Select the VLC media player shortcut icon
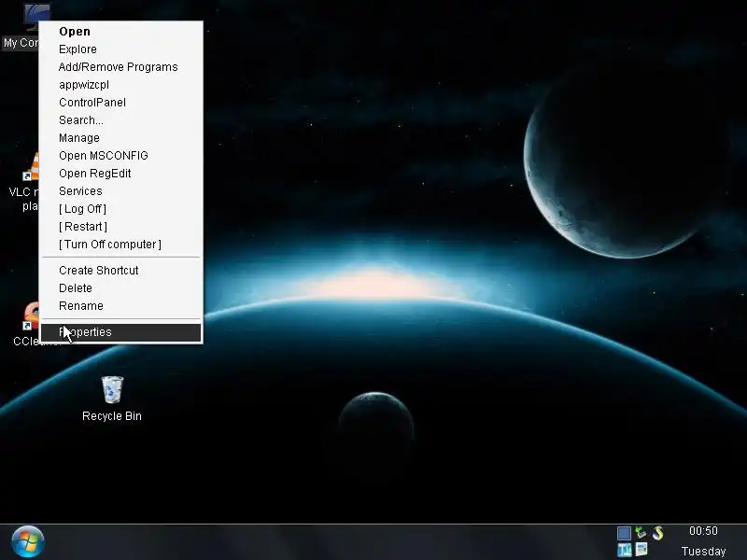Image resolution: width=747 pixels, height=560 pixels. (31, 167)
